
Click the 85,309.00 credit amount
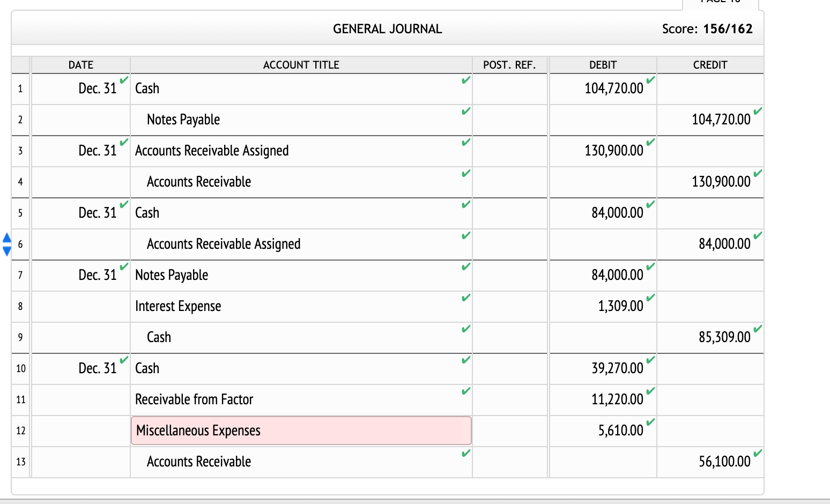pos(724,337)
